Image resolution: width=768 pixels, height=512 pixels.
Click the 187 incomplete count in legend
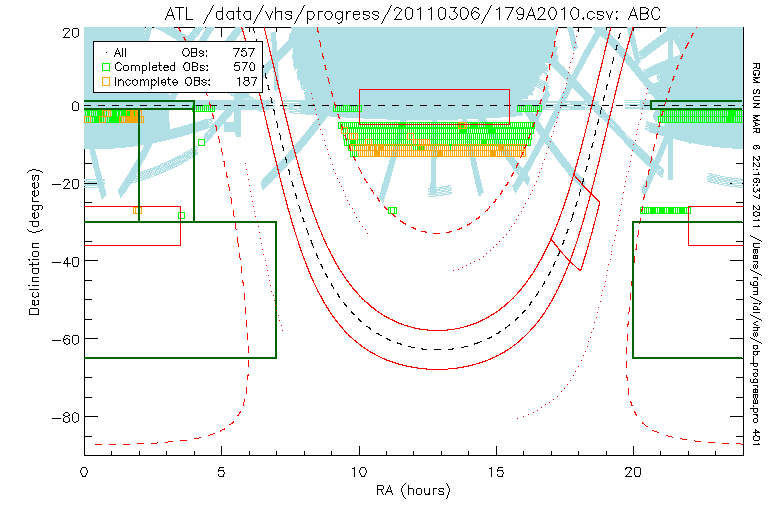pos(244,80)
